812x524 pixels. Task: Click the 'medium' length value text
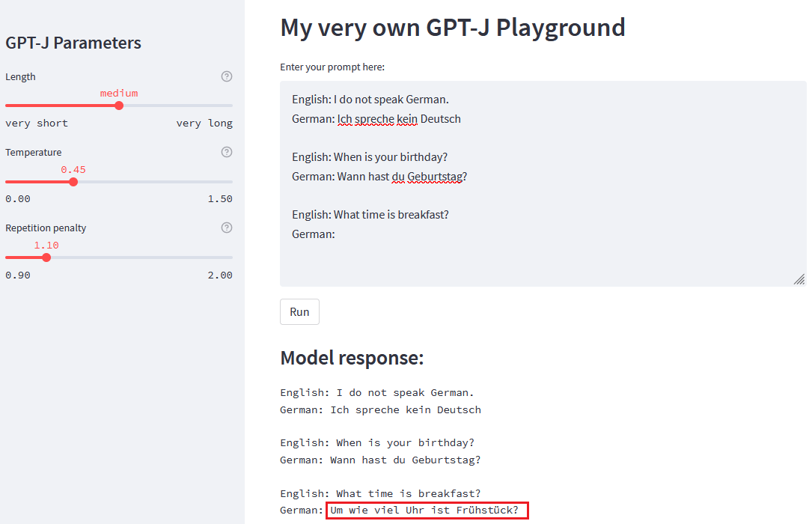pyautogui.click(x=119, y=94)
